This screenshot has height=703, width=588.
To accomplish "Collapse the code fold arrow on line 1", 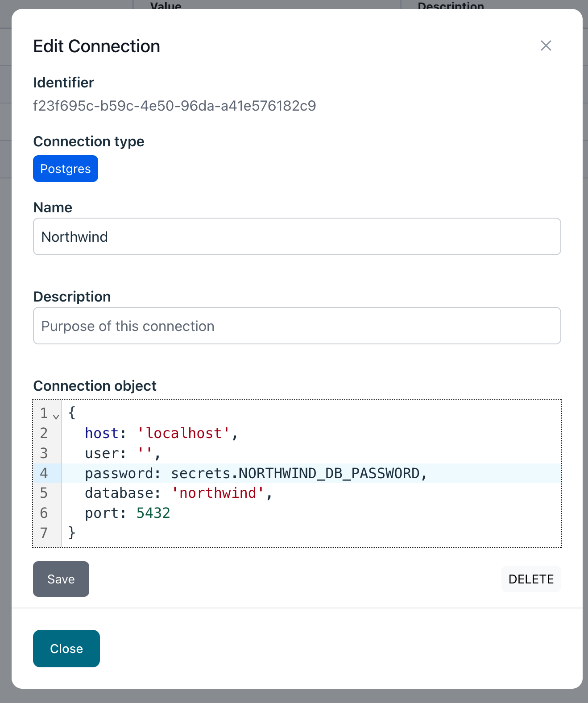I will pyautogui.click(x=56, y=417).
